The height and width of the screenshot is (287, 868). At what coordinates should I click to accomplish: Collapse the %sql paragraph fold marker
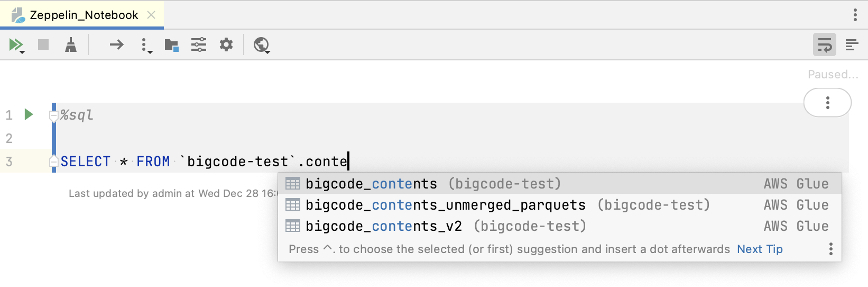point(53,115)
